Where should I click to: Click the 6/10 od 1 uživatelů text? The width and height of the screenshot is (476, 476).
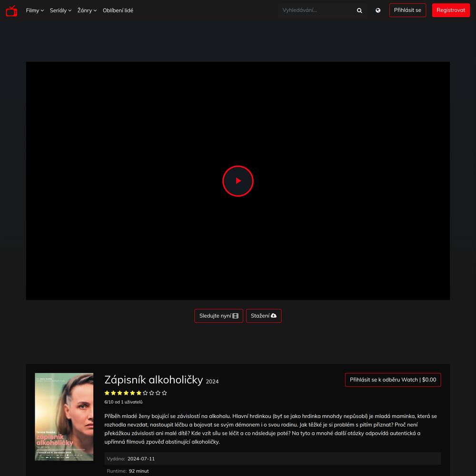pyautogui.click(x=123, y=402)
